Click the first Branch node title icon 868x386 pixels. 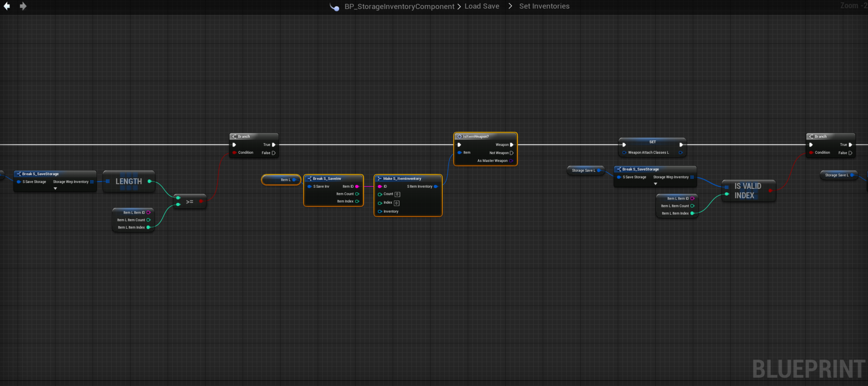pyautogui.click(x=234, y=136)
